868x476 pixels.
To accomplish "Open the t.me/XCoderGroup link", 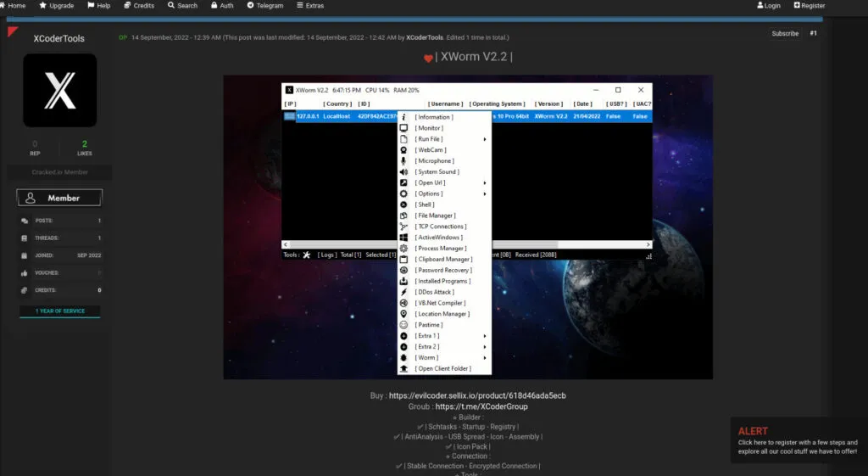I will (481, 406).
